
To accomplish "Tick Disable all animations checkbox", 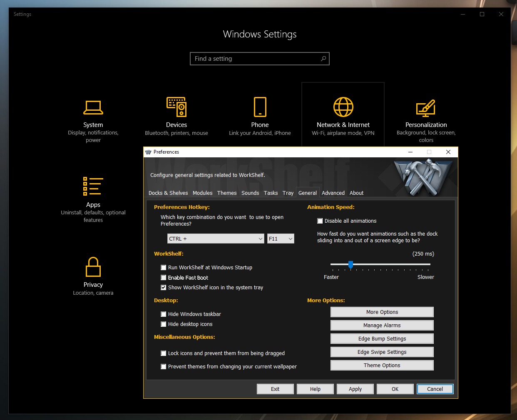I will pos(320,221).
